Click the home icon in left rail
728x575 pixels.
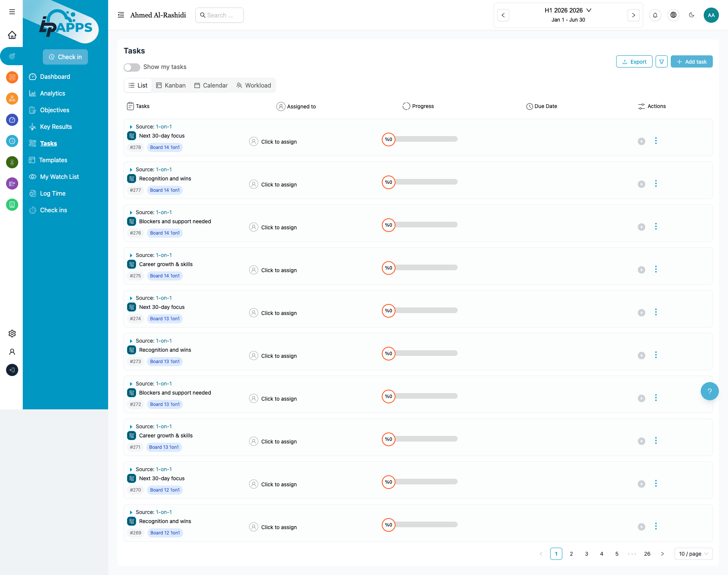(12, 35)
